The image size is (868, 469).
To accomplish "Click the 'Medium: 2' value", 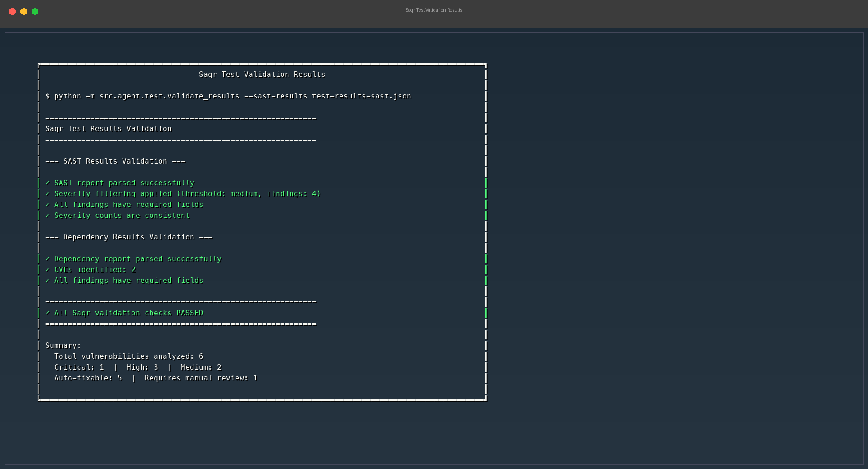I will pyautogui.click(x=201, y=367).
